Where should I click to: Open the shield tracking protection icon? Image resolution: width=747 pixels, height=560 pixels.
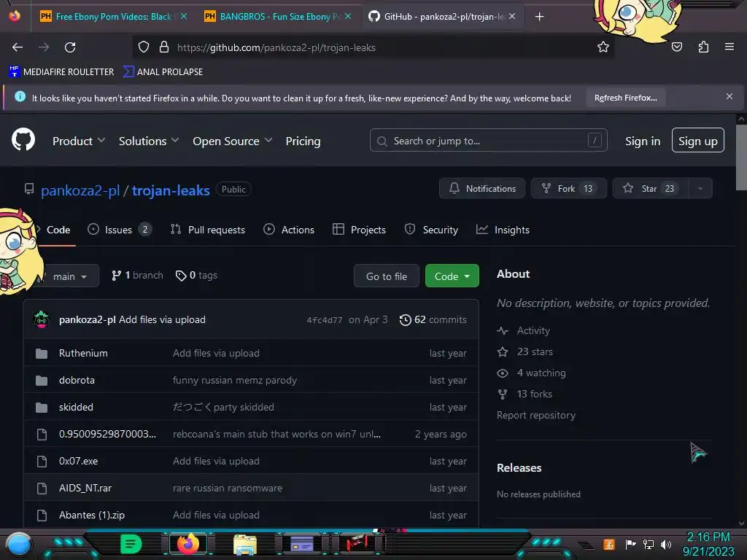(144, 47)
